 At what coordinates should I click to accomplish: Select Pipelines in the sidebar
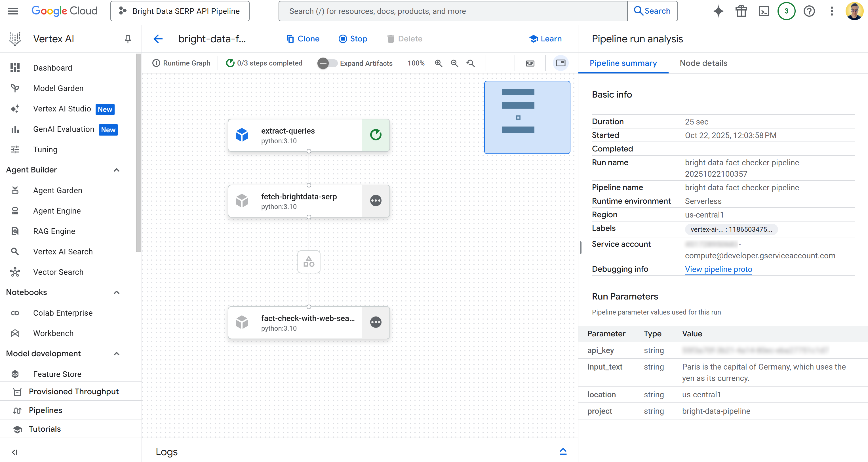click(45, 410)
